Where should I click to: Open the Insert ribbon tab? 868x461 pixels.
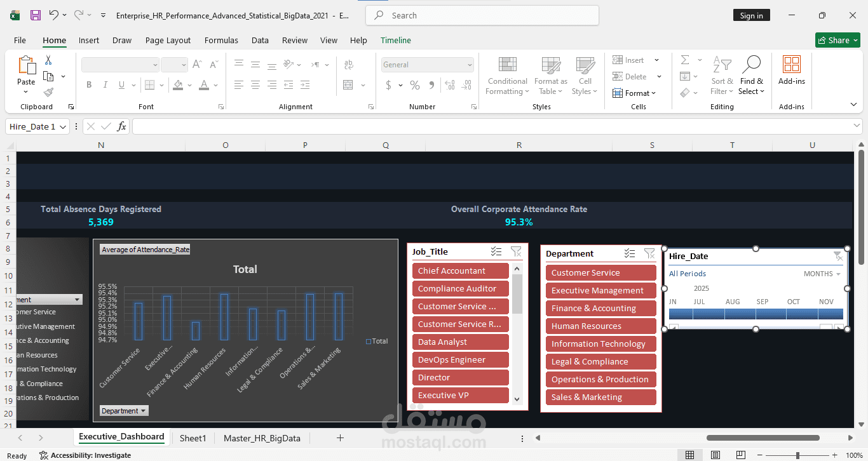89,40
